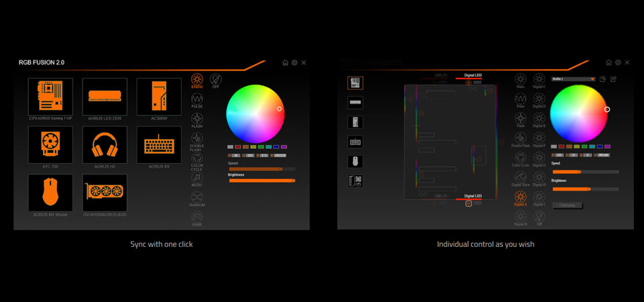Adjust Brightness slider in sync window

[262, 181]
